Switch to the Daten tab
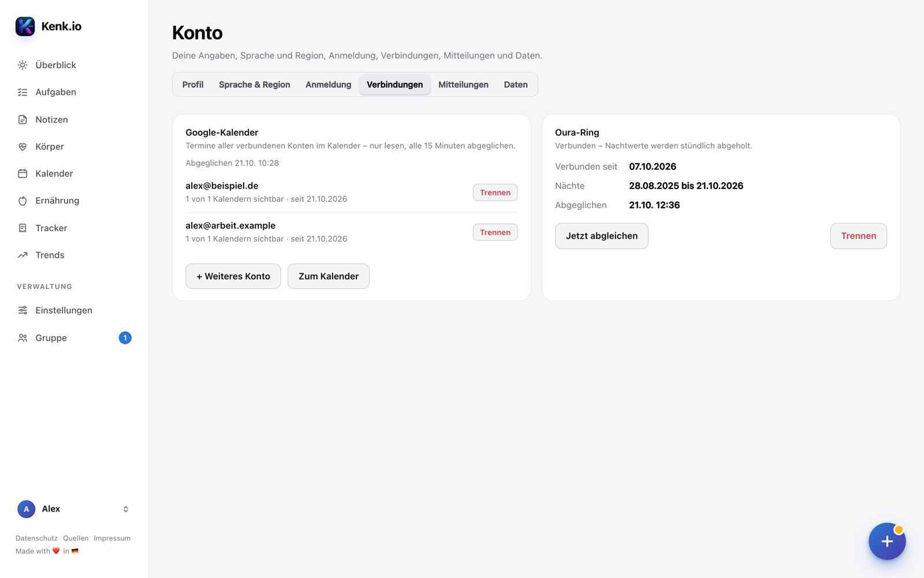The height and width of the screenshot is (578, 924). point(516,85)
